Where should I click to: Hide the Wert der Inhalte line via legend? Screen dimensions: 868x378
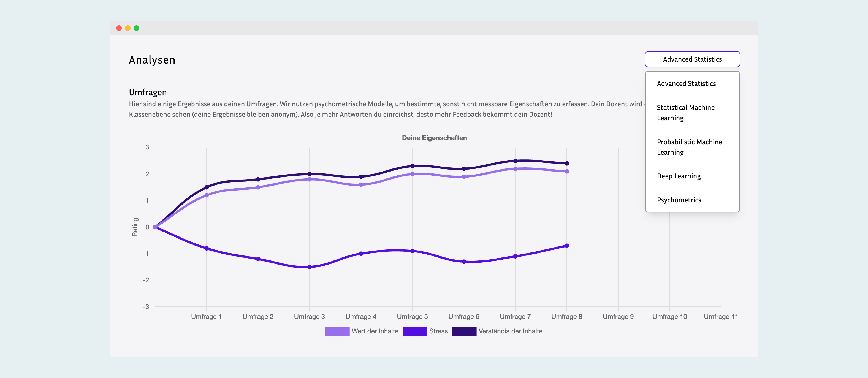(x=375, y=331)
